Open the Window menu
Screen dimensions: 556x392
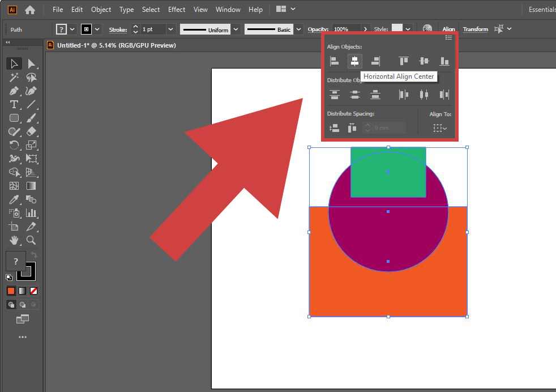tap(228, 10)
